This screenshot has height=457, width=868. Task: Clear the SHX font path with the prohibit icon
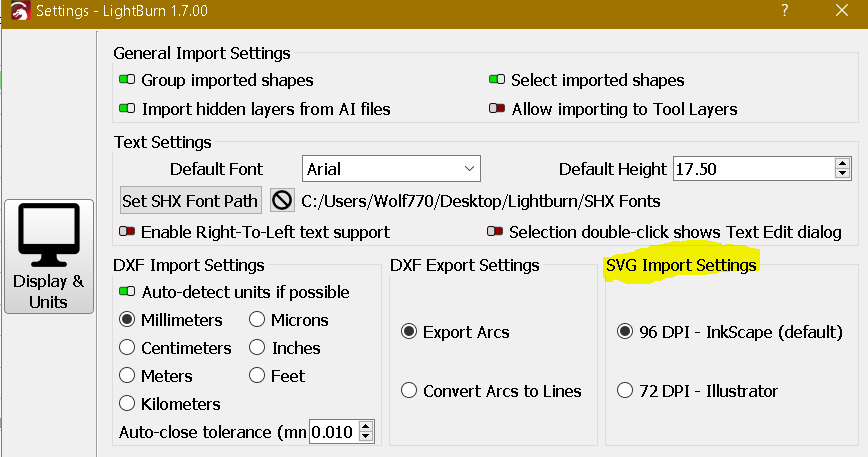[x=282, y=200]
